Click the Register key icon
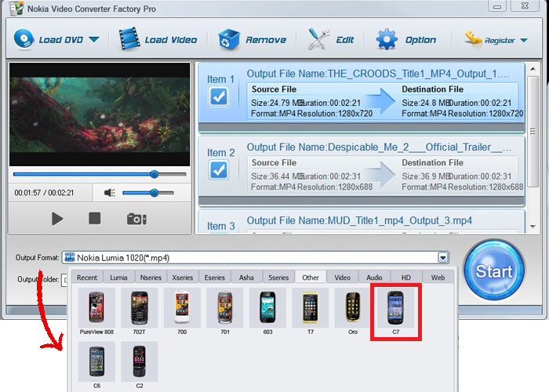The height and width of the screenshot is (392, 549). [x=473, y=38]
